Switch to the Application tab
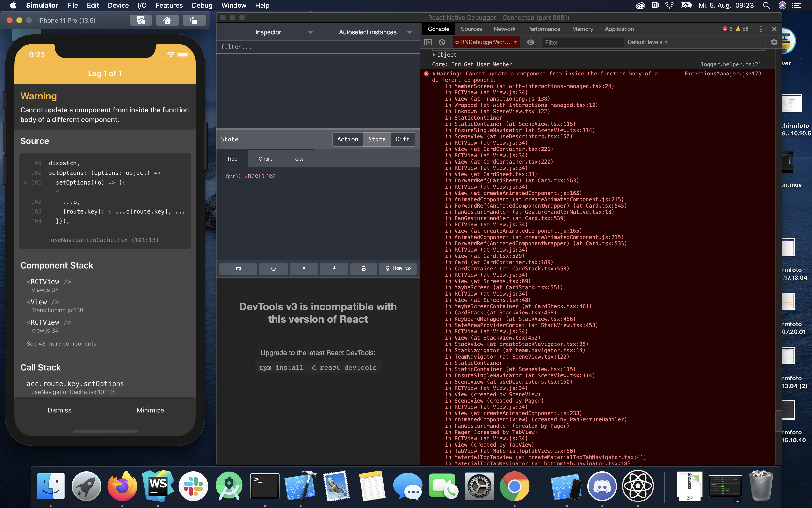 click(x=619, y=29)
